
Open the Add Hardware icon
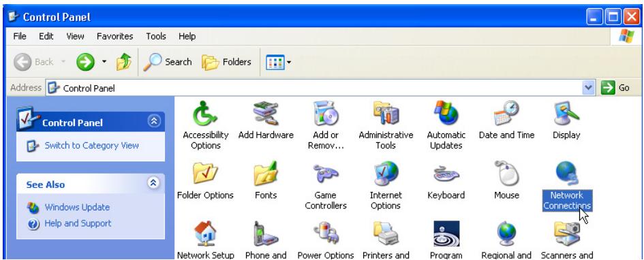[x=266, y=114]
